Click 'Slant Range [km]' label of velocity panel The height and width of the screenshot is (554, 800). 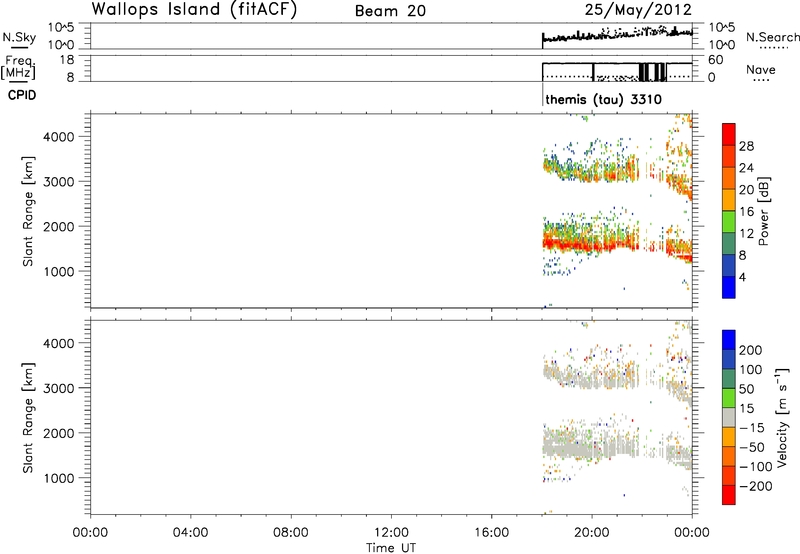(28, 418)
